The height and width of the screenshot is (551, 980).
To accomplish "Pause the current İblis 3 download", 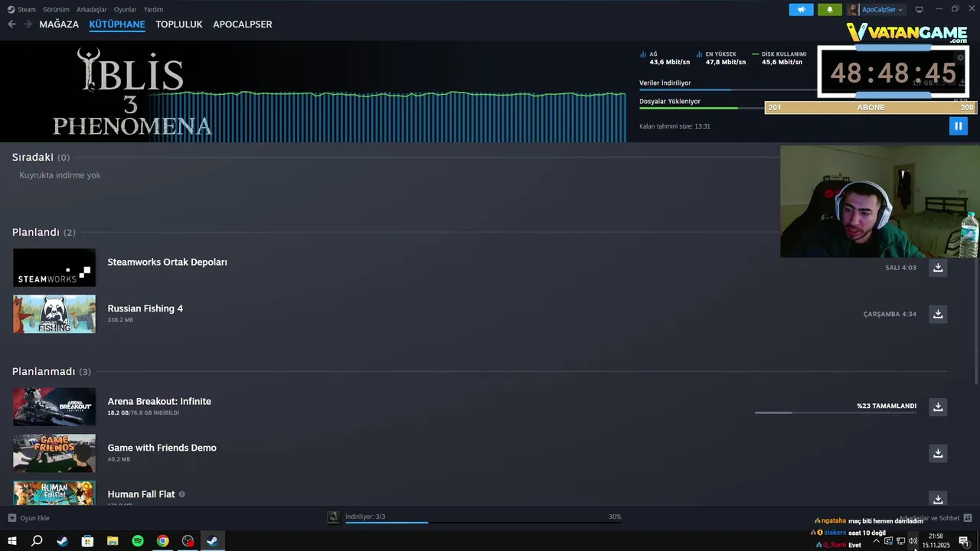I will 958,126.
